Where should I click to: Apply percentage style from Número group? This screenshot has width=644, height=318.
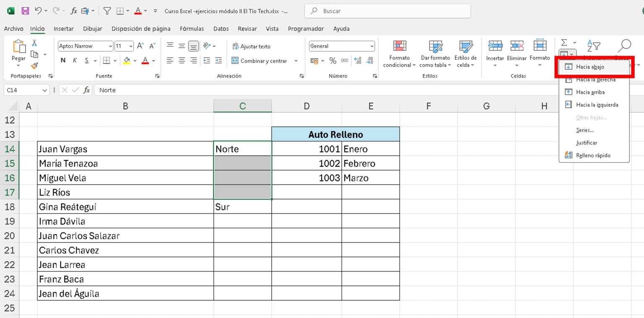pyautogui.click(x=332, y=60)
